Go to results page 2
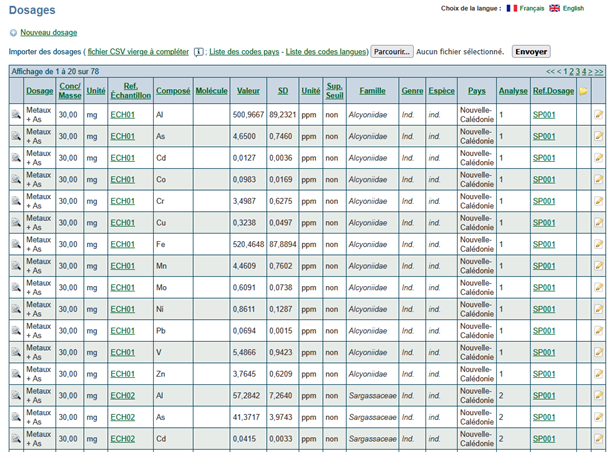The width and height of the screenshot is (616, 452). pyautogui.click(x=572, y=71)
